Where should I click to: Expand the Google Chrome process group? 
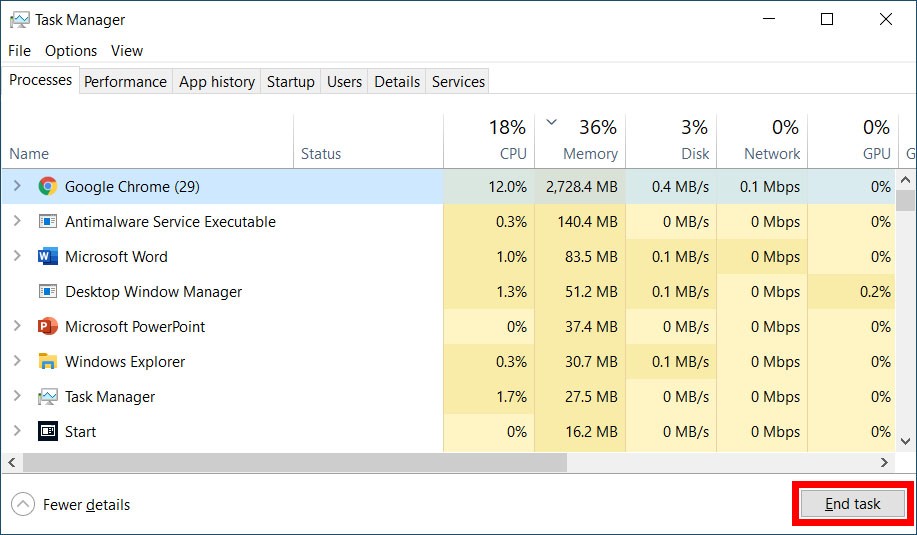17,186
